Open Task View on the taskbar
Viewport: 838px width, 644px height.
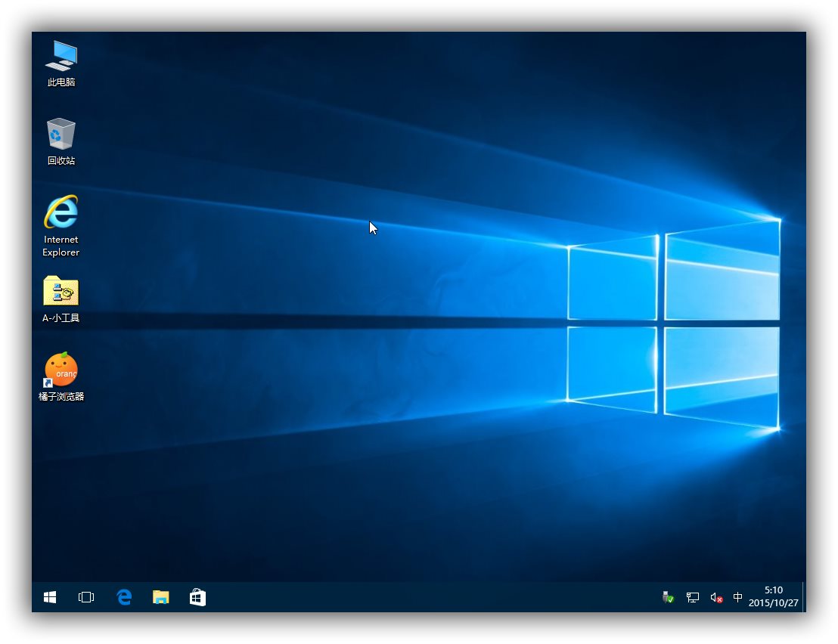86,597
